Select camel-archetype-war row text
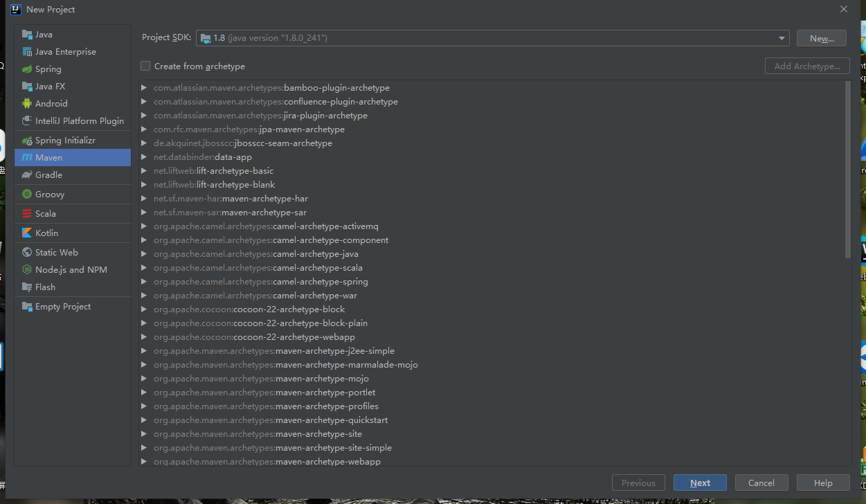The image size is (866, 504). point(255,296)
